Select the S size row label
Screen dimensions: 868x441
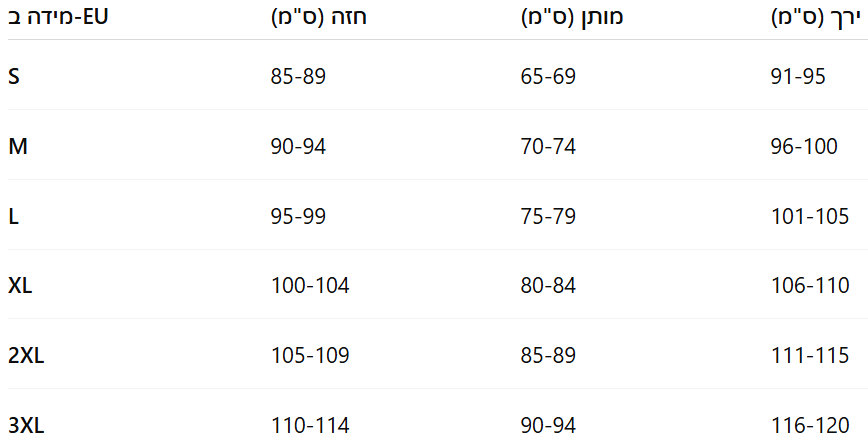click(x=14, y=76)
